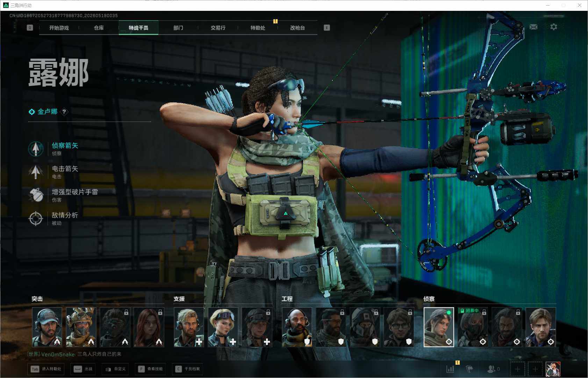Switch to the 仓库 tab
The width and height of the screenshot is (588, 378).
point(99,28)
